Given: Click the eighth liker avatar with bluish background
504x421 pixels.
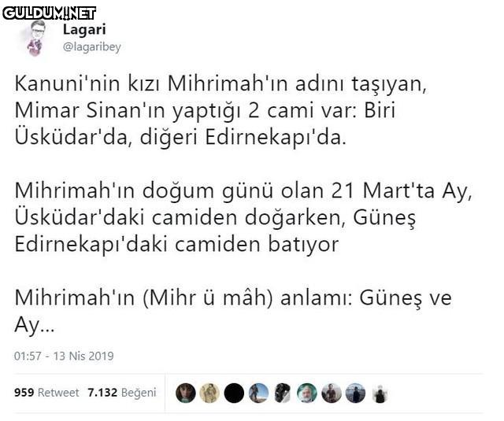Looking at the screenshot, I should pyautogui.click(x=355, y=393).
